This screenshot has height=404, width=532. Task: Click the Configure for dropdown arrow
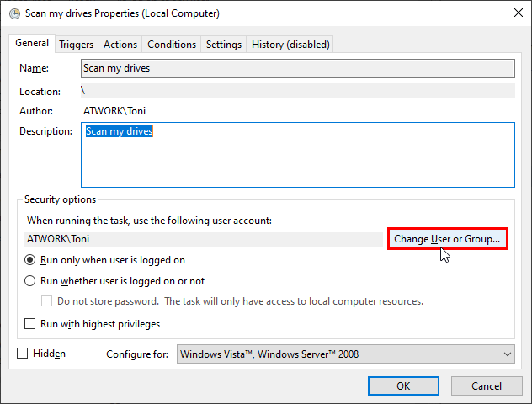click(506, 354)
